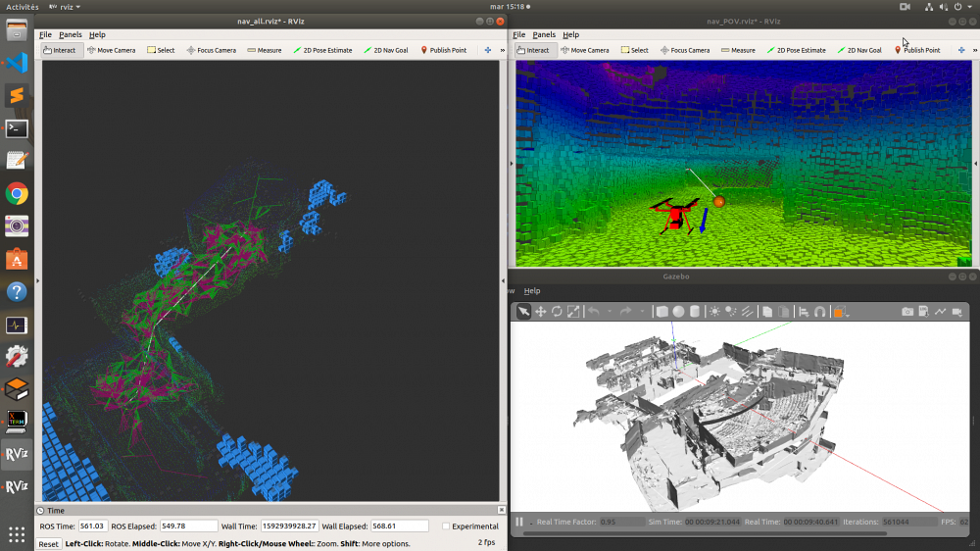Open Google Chrome from the dock
The height and width of the screenshot is (551, 980).
(x=17, y=193)
